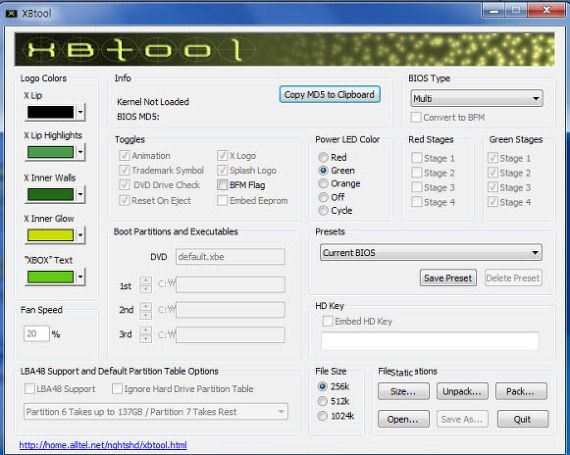Click Copy MD5 to Clipboard button
The image size is (570, 455).
[329, 94]
